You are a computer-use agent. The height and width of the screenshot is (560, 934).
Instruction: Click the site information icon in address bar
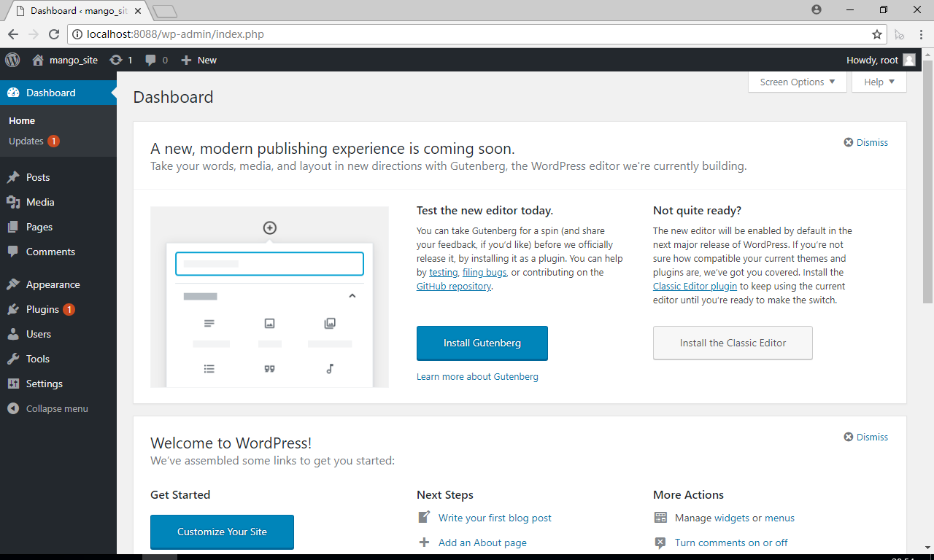tap(77, 34)
